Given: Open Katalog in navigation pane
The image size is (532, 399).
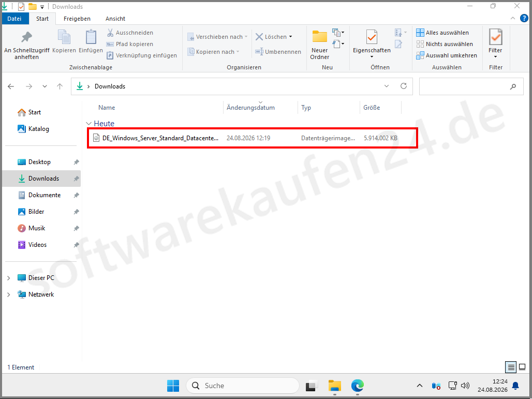Looking at the screenshot, I should pos(33,129).
